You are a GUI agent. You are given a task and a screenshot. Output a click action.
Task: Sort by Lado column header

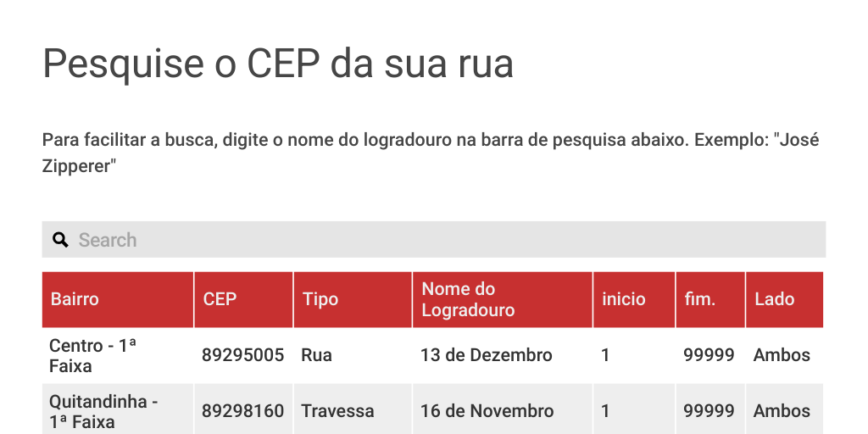pos(774,299)
